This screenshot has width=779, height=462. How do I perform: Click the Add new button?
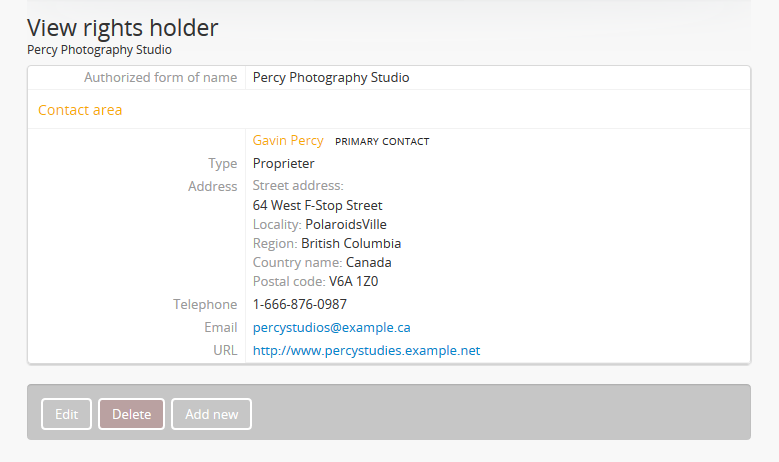coord(211,414)
